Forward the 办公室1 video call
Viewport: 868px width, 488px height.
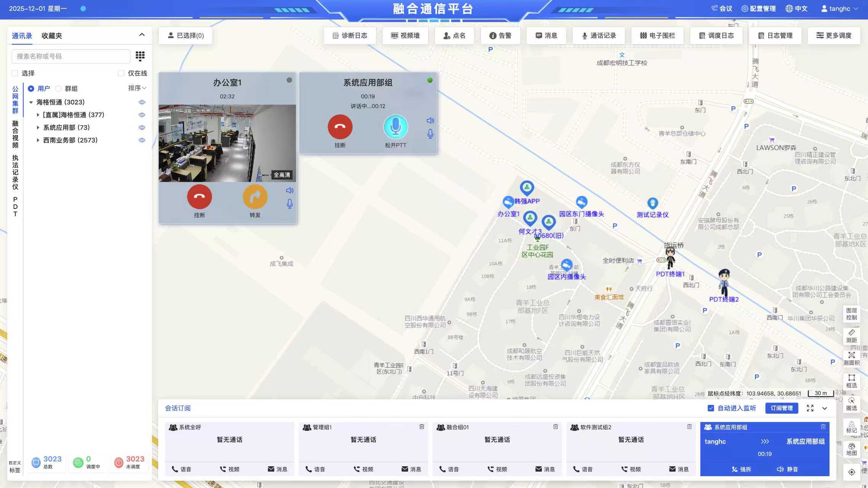255,197
